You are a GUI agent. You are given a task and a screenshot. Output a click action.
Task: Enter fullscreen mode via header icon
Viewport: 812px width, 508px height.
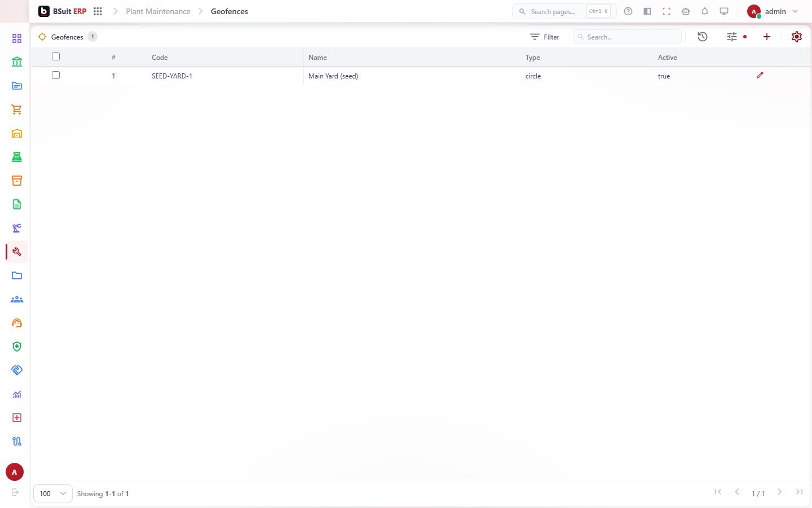pyautogui.click(x=667, y=11)
